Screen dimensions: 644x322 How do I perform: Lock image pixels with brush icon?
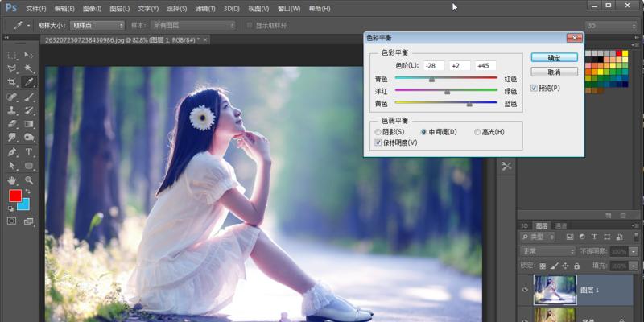tap(554, 266)
